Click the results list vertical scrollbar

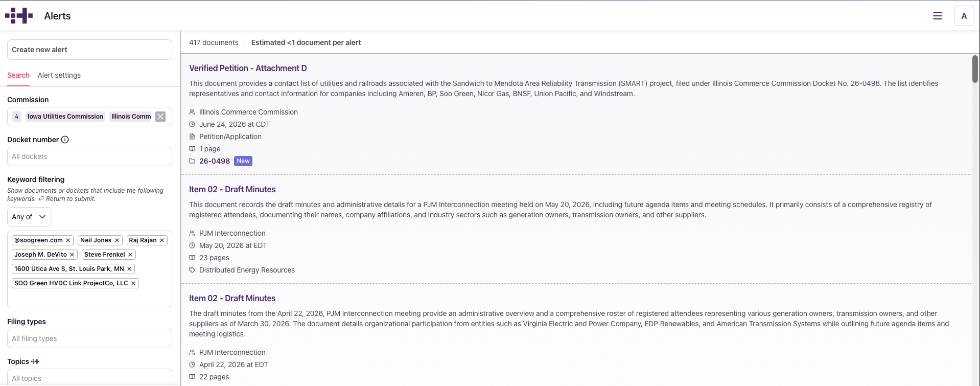tap(975, 69)
